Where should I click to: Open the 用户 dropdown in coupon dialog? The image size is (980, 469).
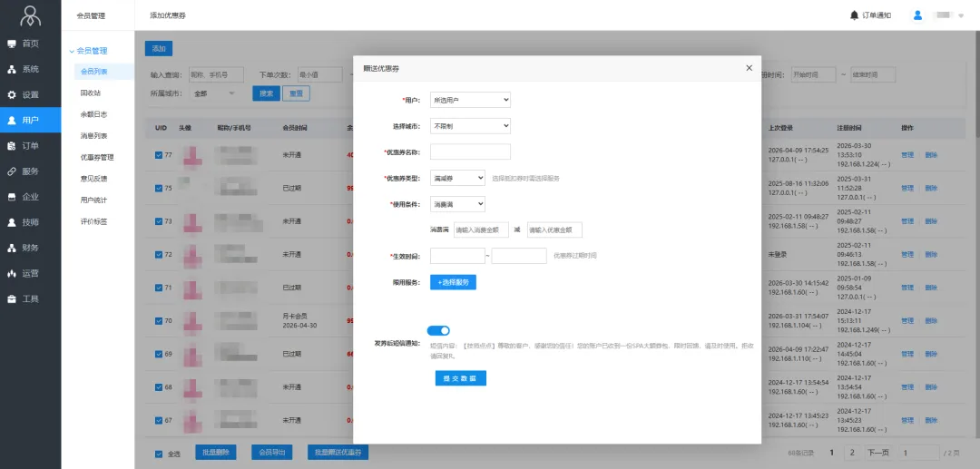[x=470, y=99]
